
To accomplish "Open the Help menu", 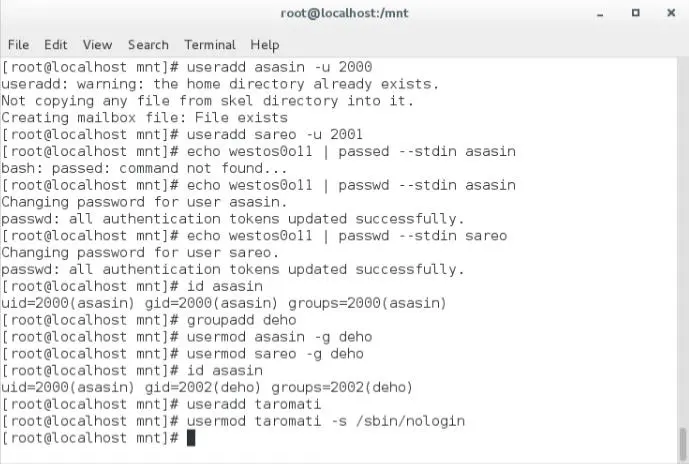I will coord(265,45).
